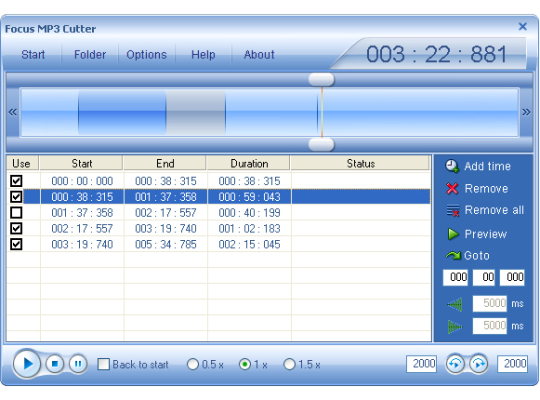
Task: Click the jump forward circular arrow icon
Action: tap(479, 363)
